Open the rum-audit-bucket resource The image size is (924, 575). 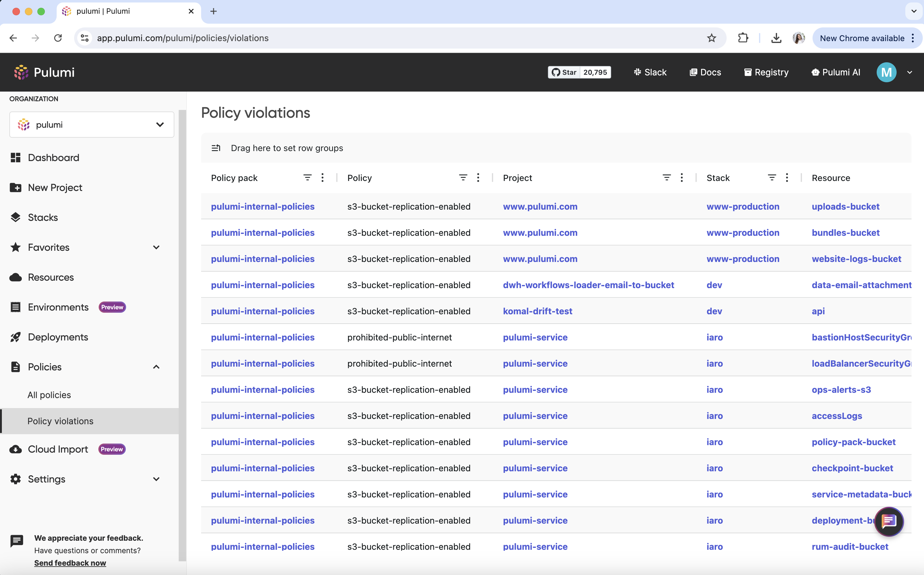(850, 547)
